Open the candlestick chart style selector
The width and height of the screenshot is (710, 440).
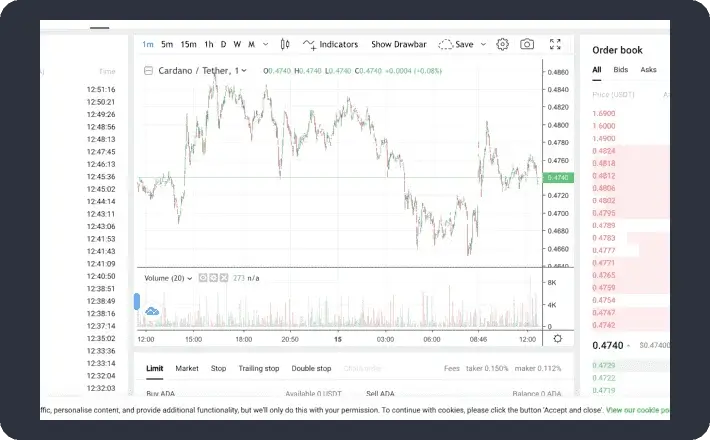[285, 44]
